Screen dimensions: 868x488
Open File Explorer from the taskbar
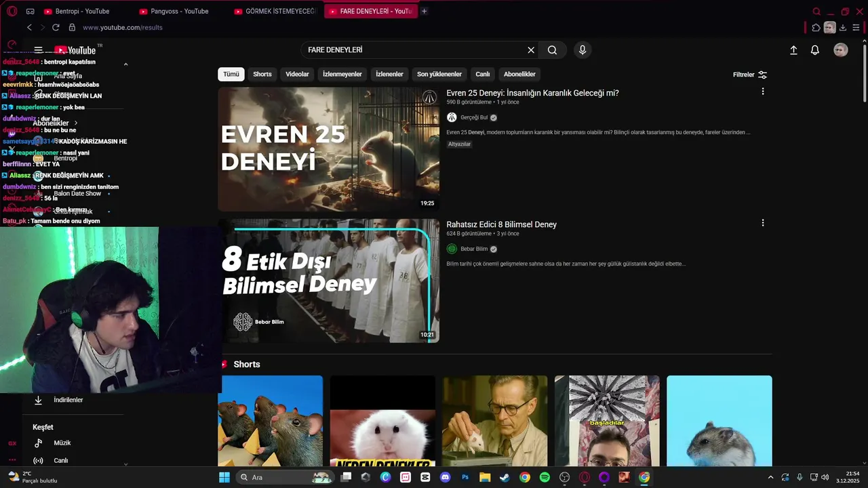(485, 477)
